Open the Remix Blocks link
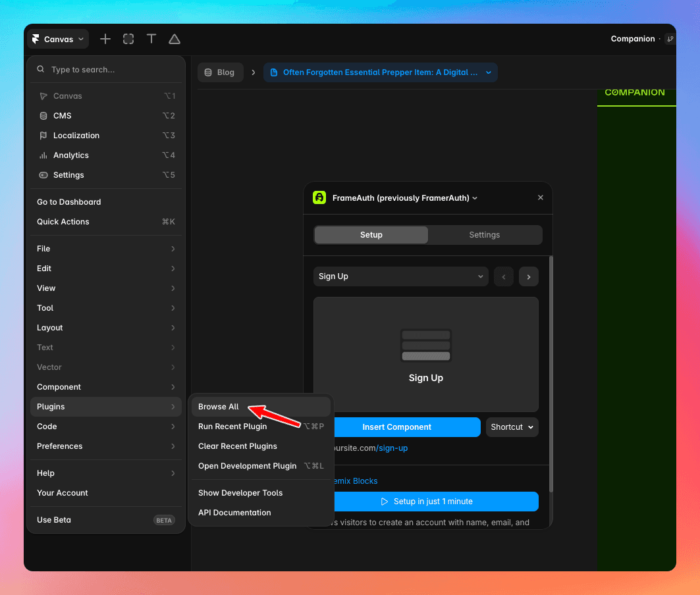This screenshot has width=700, height=595. coord(356,480)
